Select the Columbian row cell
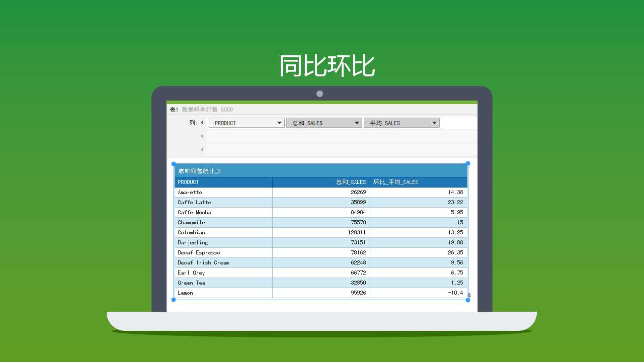Viewport: 644px width, 362px height. coord(223,232)
